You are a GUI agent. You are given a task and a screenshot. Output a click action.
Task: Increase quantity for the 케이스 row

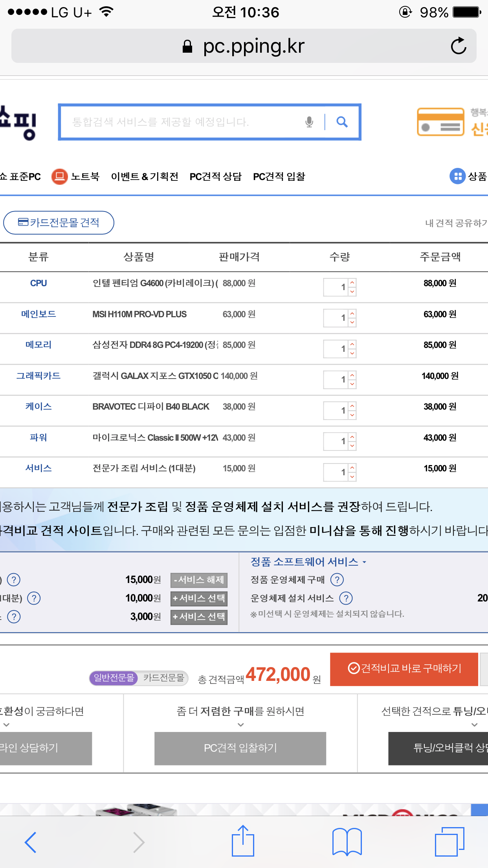352,406
